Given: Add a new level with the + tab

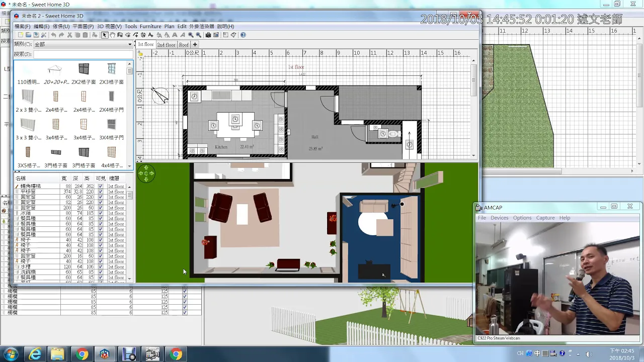Looking at the screenshot, I should pyautogui.click(x=195, y=45).
